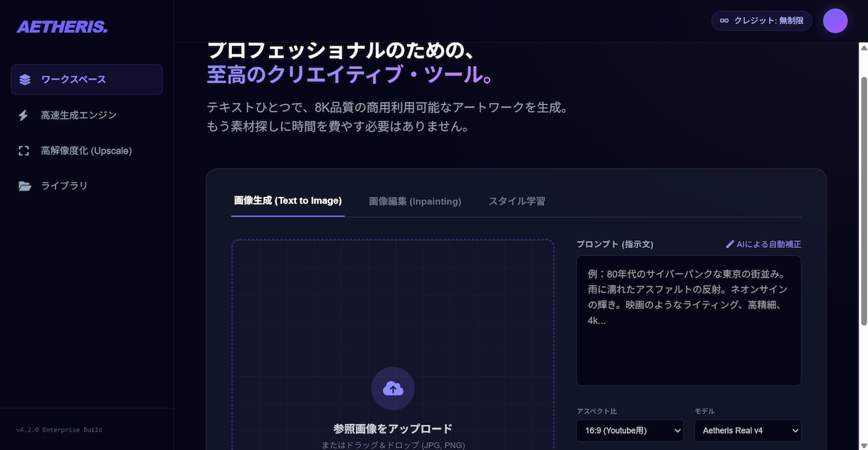The width and height of the screenshot is (868, 450).
Task: Open ワークスペース in sidebar
Action: (86, 80)
